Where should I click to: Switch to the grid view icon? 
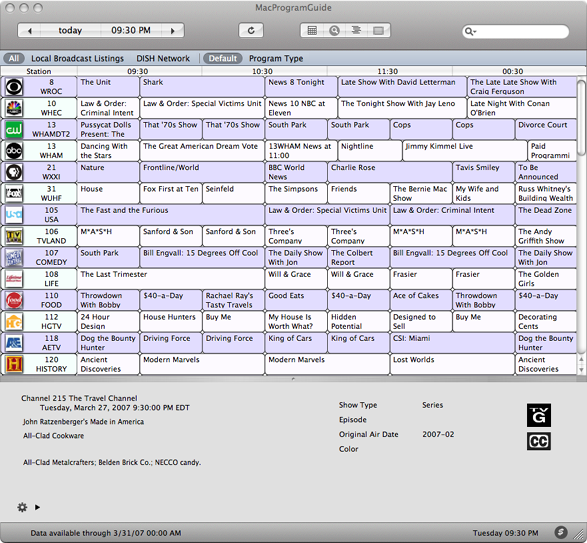(x=312, y=30)
